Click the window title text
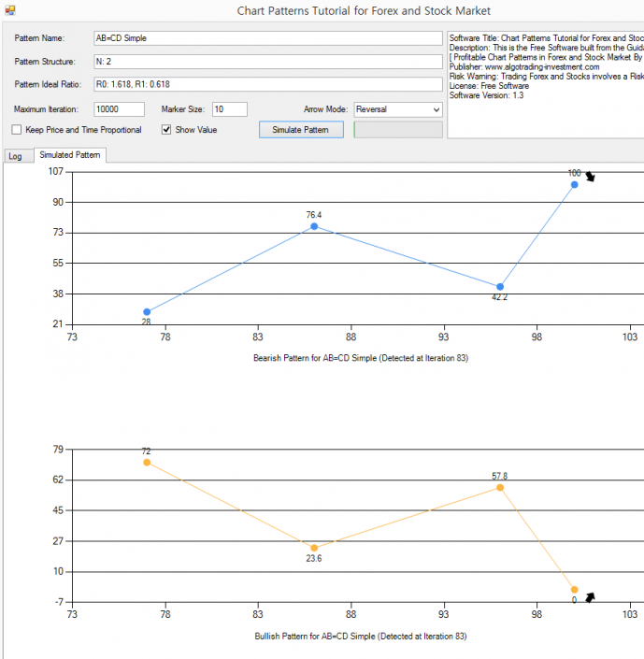The image size is (644, 659). [x=364, y=10]
